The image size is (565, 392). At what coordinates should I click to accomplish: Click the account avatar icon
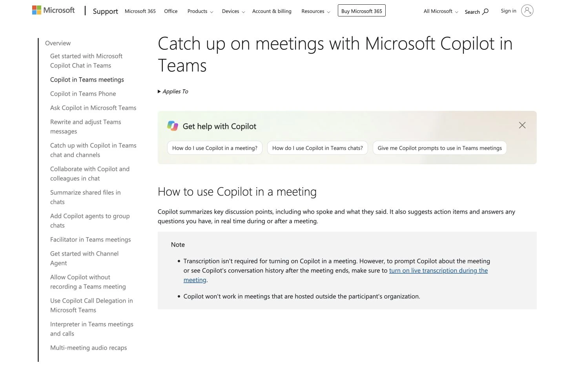(x=527, y=11)
